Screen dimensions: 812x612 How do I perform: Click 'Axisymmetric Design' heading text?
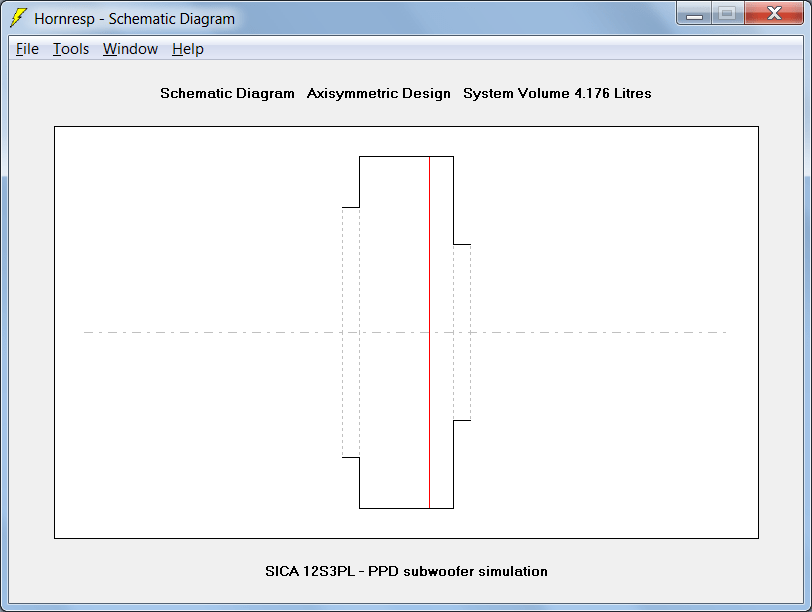[x=379, y=93]
